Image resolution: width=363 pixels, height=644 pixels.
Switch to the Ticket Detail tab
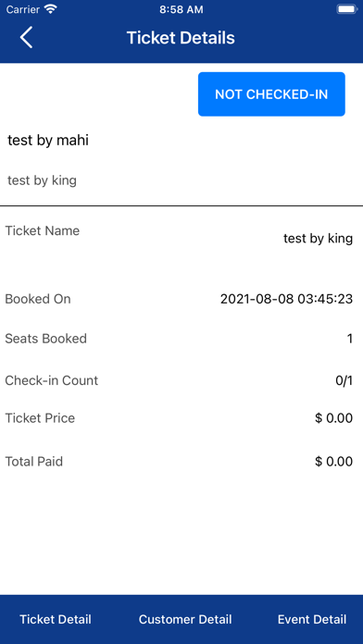coord(56,619)
